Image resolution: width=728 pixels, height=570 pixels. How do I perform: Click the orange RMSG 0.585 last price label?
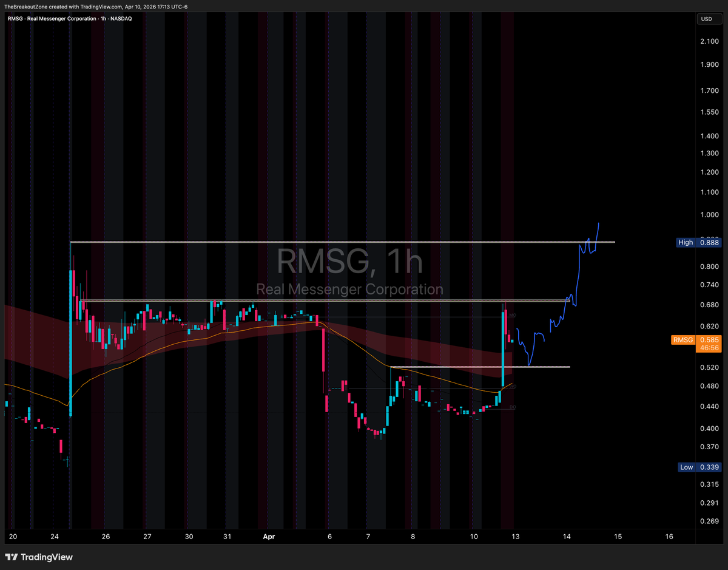point(696,340)
